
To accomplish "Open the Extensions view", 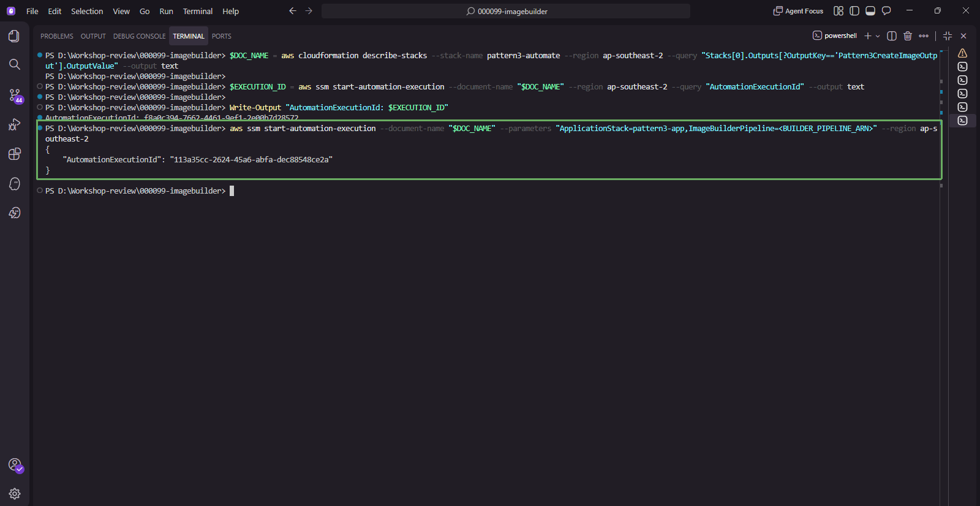I will 14,154.
